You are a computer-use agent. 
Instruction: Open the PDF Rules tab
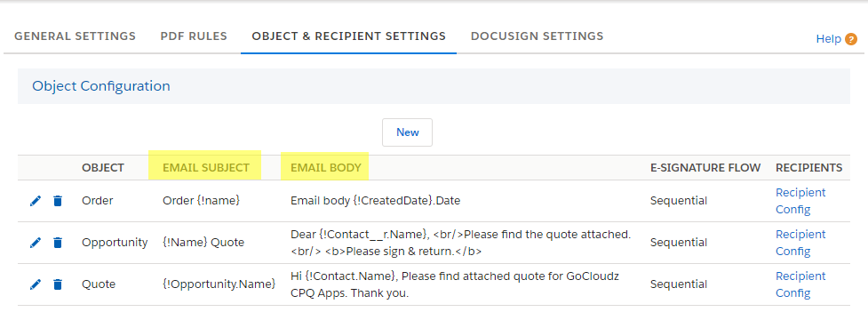(x=194, y=36)
